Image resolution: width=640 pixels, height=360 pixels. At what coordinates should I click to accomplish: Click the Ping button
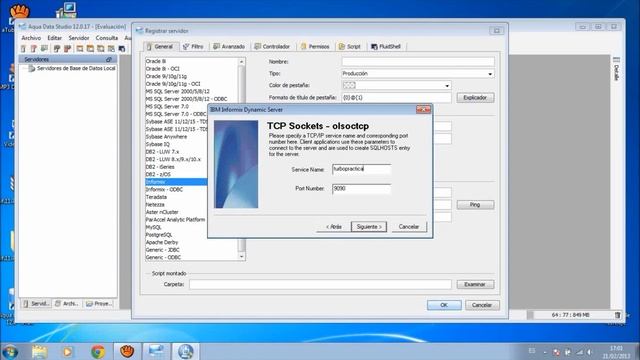pyautogui.click(x=475, y=204)
